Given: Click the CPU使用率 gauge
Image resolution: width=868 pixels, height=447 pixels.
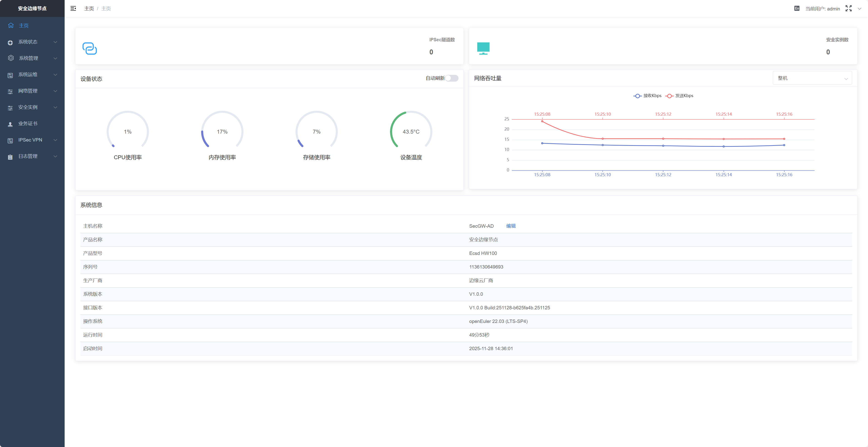Looking at the screenshot, I should coord(128,132).
